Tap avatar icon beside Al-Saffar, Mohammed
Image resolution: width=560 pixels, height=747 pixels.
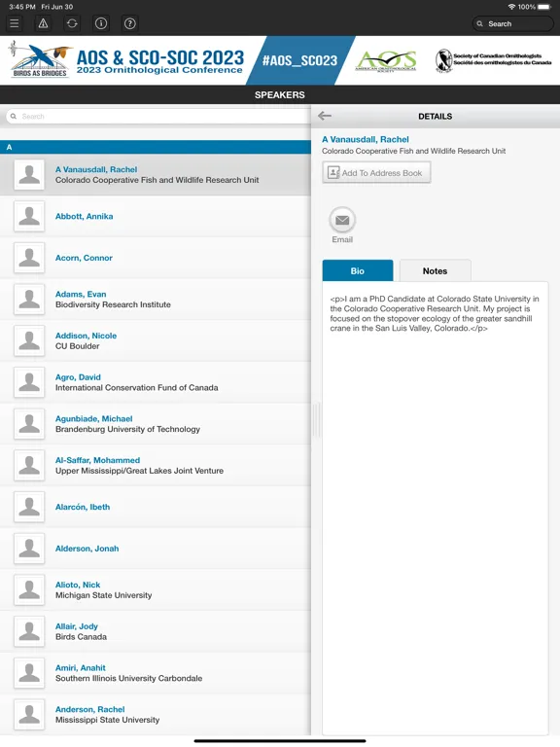[29, 466]
